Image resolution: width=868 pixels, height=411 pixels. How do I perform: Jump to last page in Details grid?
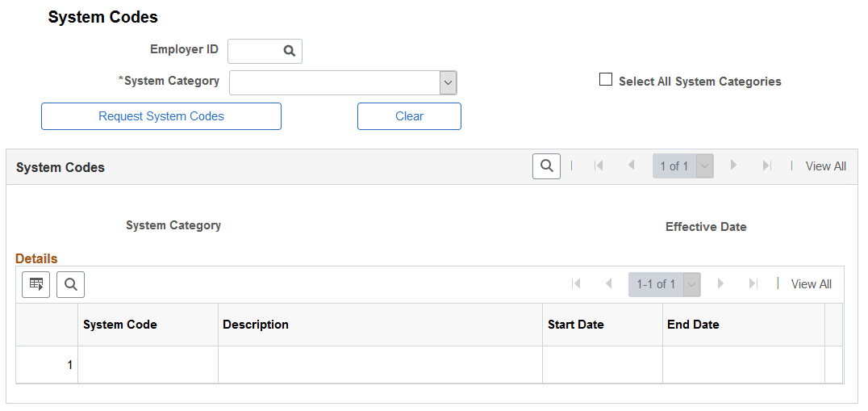click(x=753, y=283)
